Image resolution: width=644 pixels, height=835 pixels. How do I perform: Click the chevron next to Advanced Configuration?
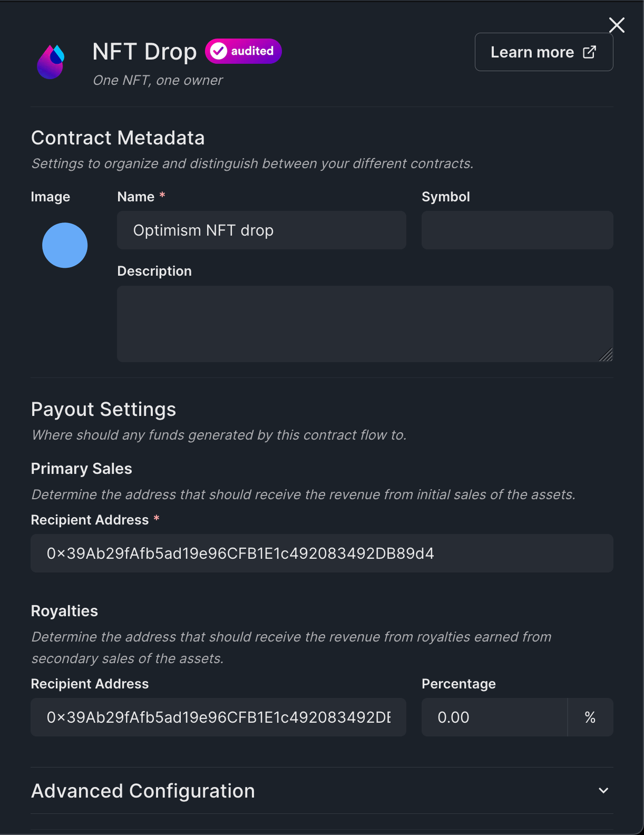603,791
